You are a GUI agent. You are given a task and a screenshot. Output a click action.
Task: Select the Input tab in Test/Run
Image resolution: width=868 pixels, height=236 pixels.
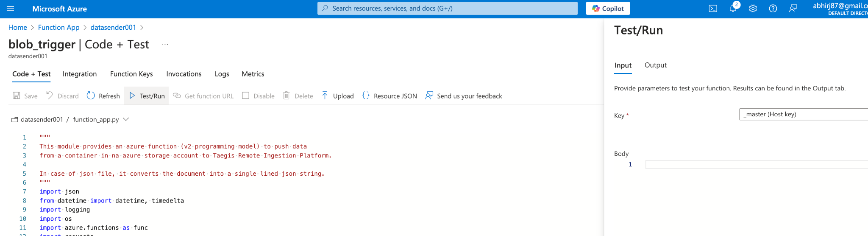(x=623, y=65)
